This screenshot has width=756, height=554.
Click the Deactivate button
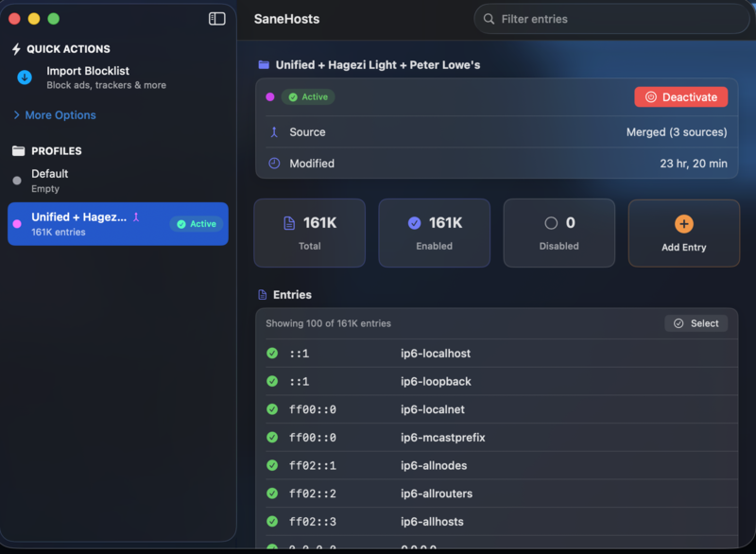pos(680,96)
